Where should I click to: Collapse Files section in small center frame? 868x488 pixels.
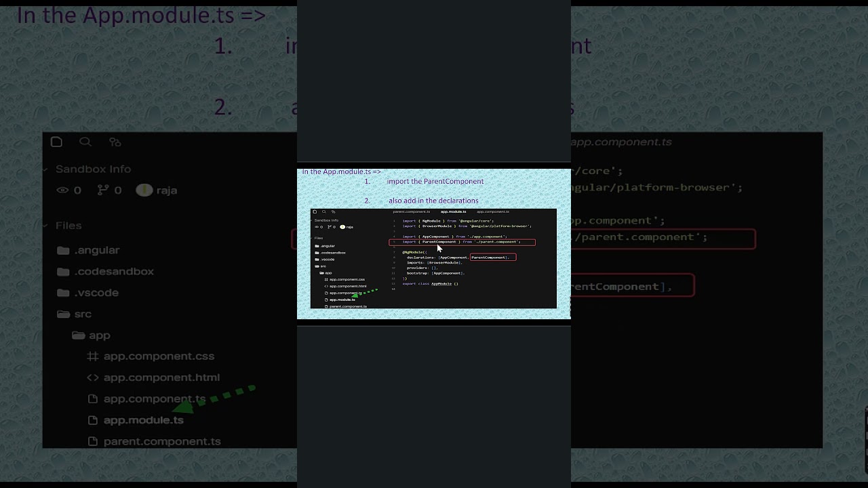click(x=318, y=238)
